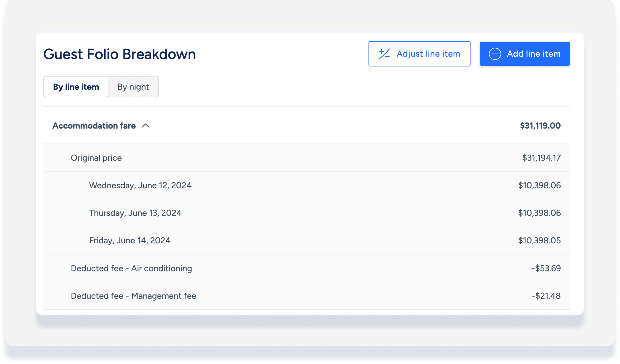Switch to the By night tab
Screen dimensions: 620x364
pyautogui.click(x=133, y=87)
